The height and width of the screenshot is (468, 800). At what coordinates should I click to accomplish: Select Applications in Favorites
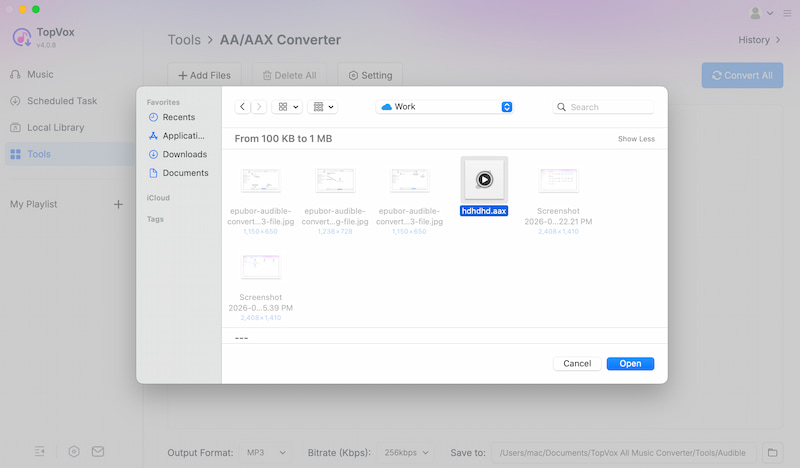(x=177, y=136)
